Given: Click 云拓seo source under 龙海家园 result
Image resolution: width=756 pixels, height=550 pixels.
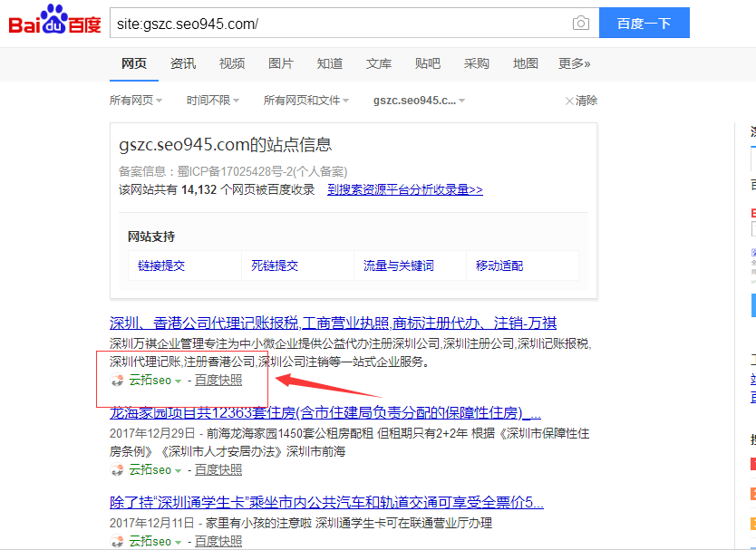Looking at the screenshot, I should pyautogui.click(x=150, y=470).
